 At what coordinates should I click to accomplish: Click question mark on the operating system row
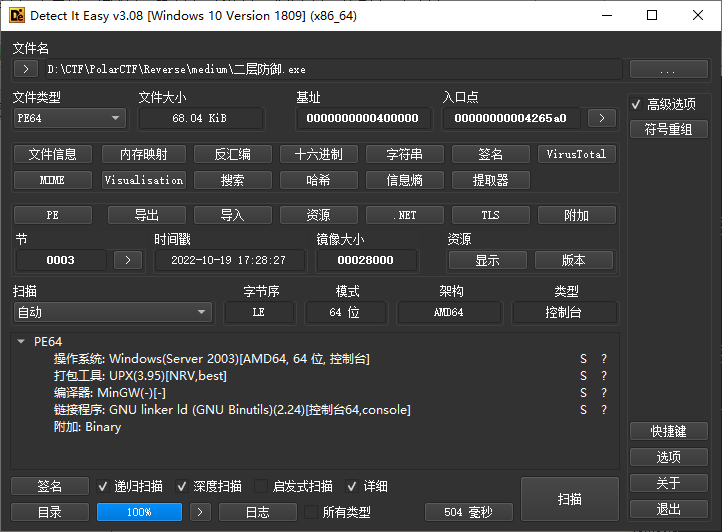coord(604,359)
